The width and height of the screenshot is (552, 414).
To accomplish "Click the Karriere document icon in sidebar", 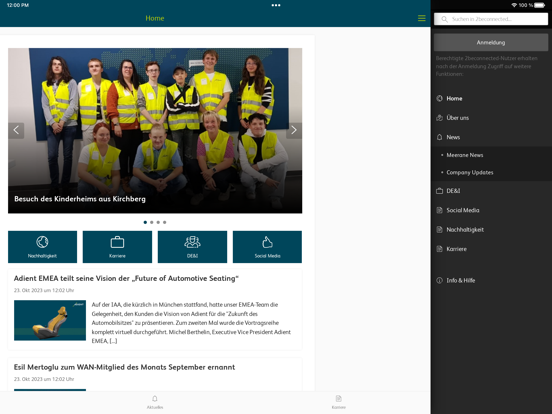I will click(x=439, y=249).
